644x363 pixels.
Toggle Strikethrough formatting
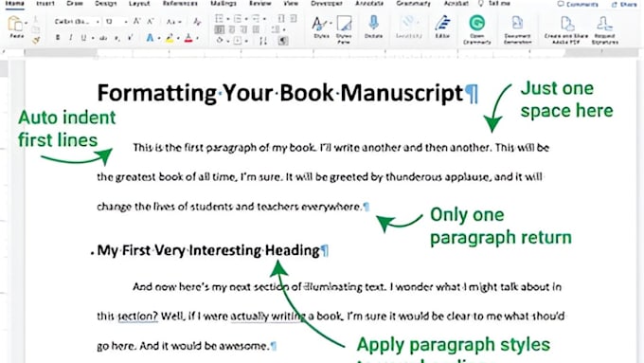103,38
